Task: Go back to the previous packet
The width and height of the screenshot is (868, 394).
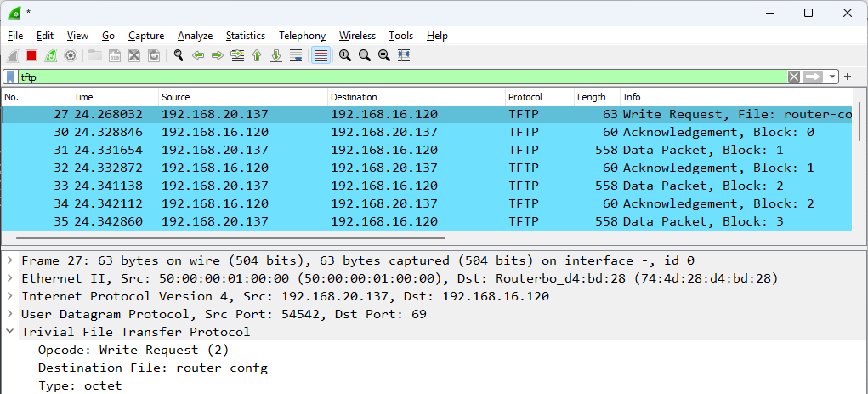Action: pos(197,55)
